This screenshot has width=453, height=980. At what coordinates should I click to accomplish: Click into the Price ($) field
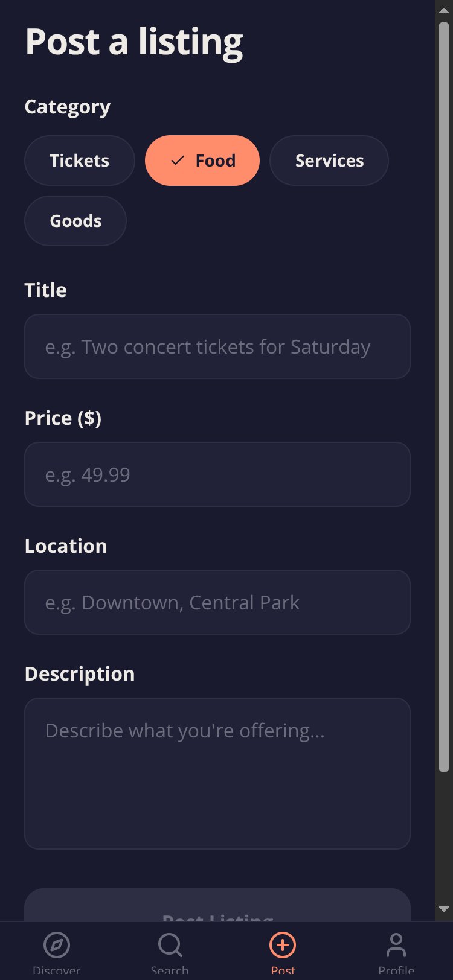pos(217,474)
